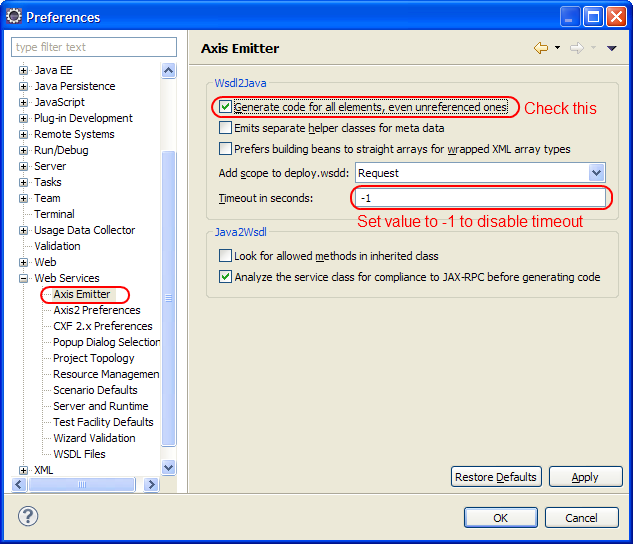Toggle Analyze the service class for compliance

click(225, 277)
